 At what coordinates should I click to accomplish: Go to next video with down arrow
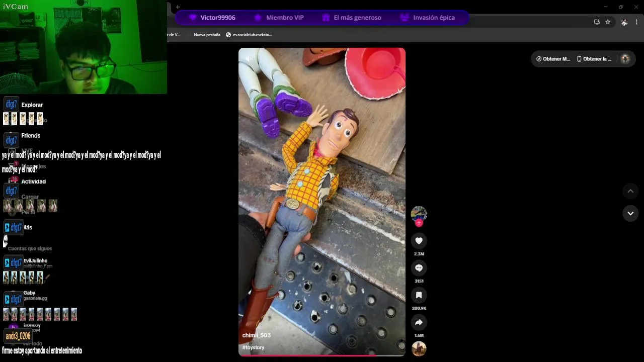click(x=630, y=213)
